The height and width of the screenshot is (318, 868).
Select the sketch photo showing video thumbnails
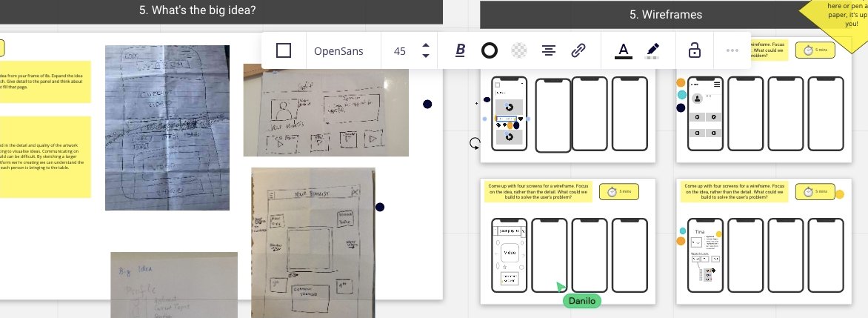(x=326, y=110)
